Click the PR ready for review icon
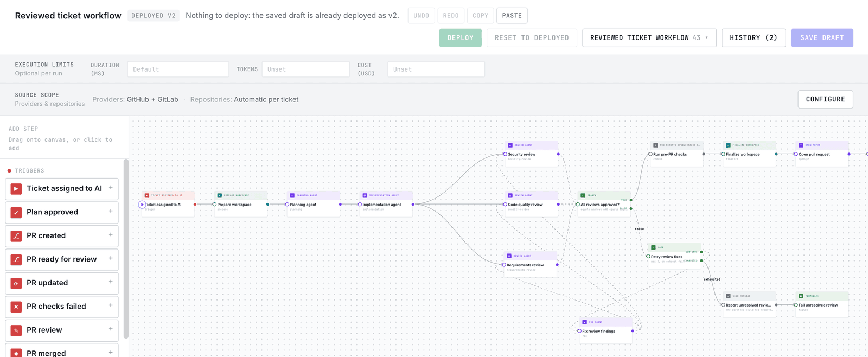868x357 pixels. pos(16,259)
